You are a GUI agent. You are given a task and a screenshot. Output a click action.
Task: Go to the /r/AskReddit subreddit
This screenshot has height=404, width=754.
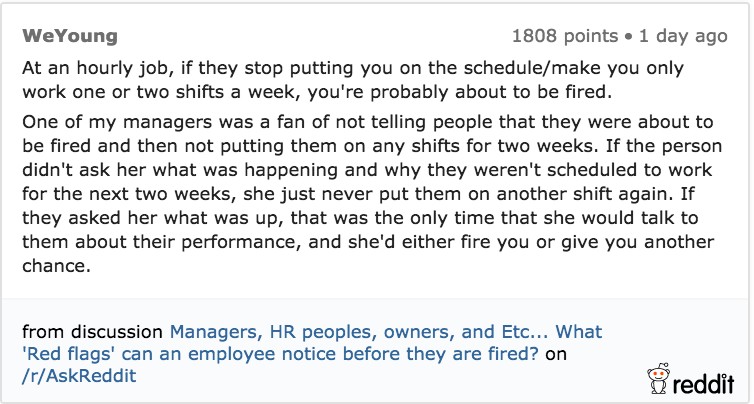(78, 375)
